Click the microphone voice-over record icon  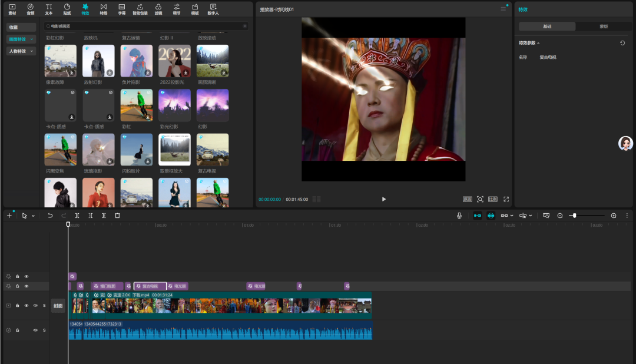tap(459, 216)
